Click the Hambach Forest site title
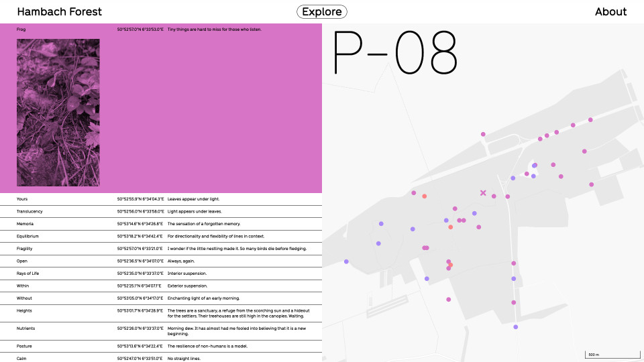 pyautogui.click(x=60, y=12)
